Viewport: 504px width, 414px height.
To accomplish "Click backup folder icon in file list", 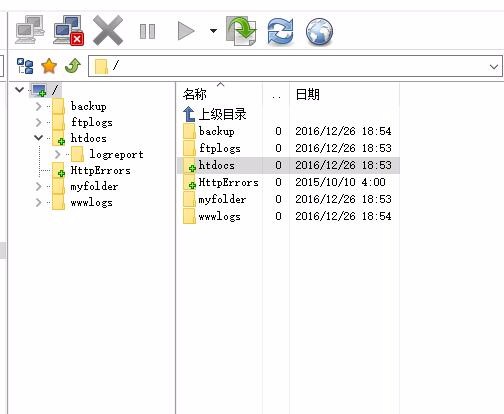I will 189,131.
